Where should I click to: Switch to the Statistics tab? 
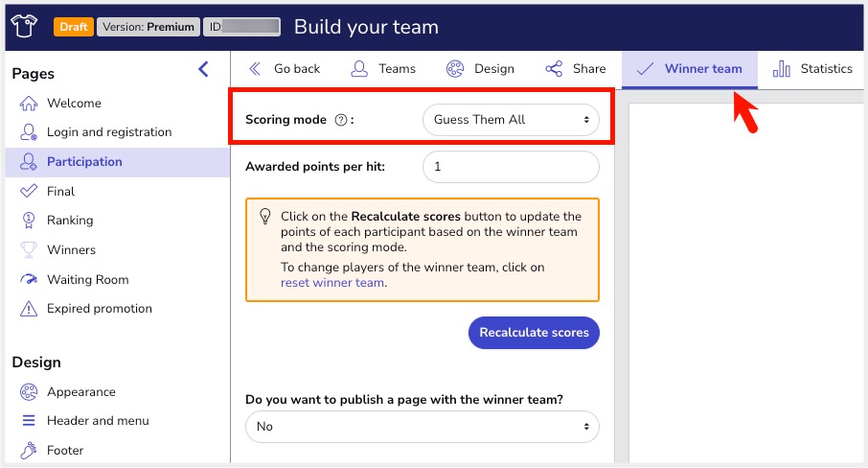click(812, 69)
